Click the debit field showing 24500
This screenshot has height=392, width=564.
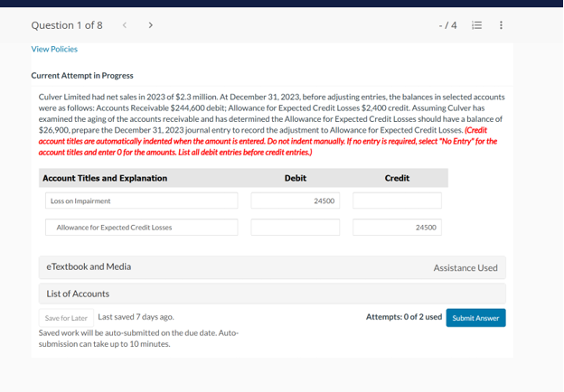pos(296,201)
